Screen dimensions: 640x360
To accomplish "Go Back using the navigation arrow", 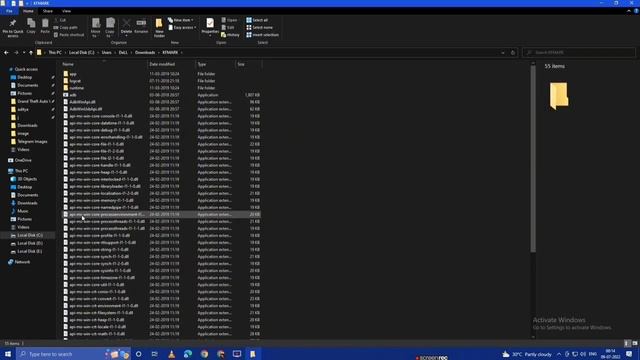I will coord(6,53).
